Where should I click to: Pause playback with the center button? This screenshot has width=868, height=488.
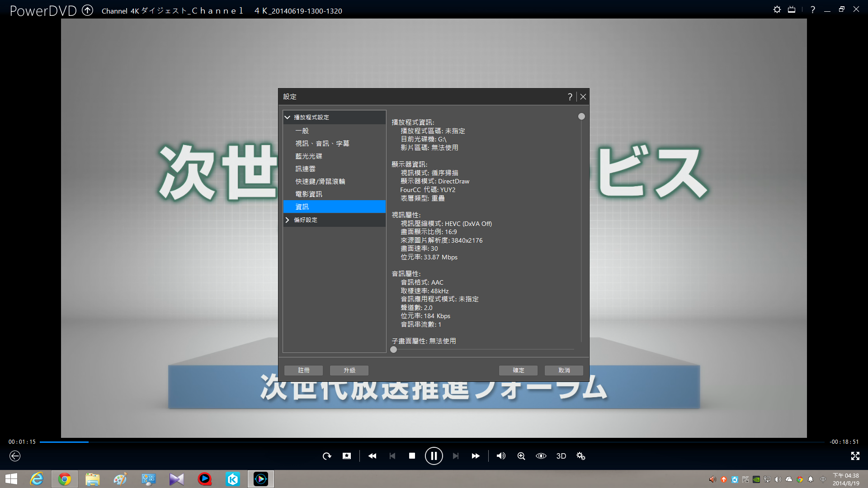pyautogui.click(x=434, y=456)
